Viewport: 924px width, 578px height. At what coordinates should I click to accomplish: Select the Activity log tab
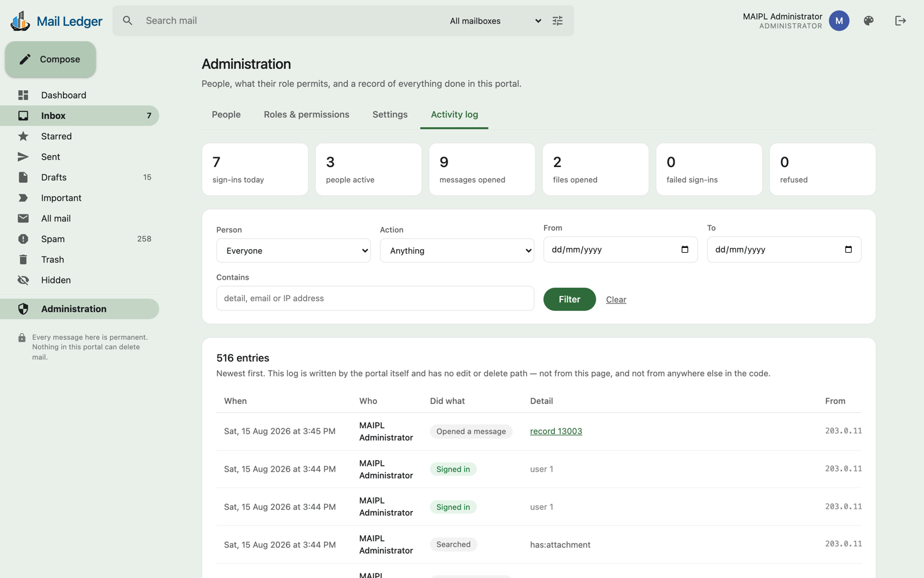pos(454,114)
